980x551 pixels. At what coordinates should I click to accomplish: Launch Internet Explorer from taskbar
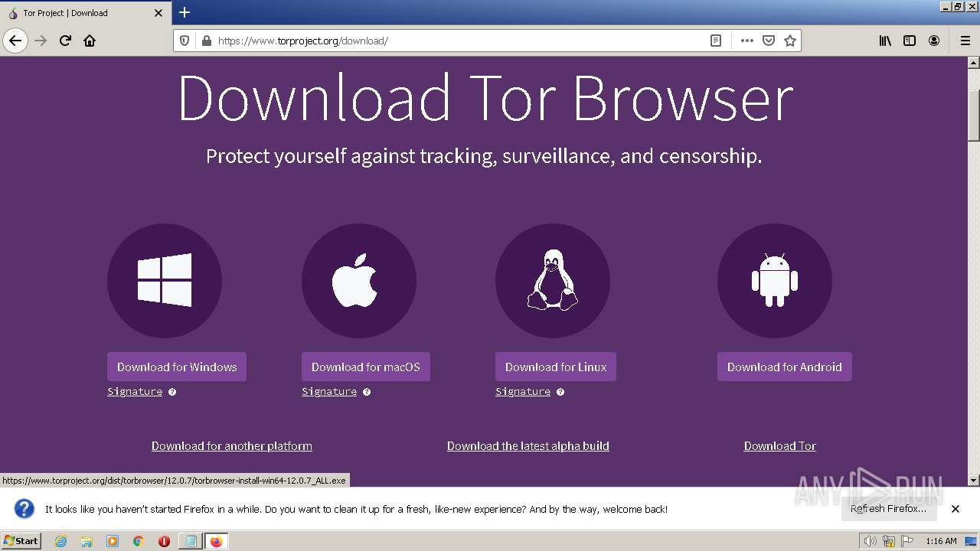coord(61,541)
